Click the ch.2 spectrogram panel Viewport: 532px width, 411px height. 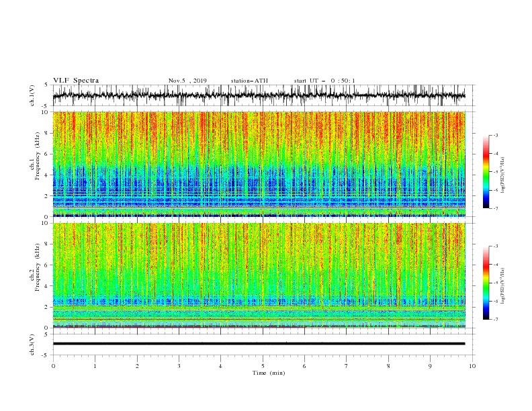click(x=259, y=275)
